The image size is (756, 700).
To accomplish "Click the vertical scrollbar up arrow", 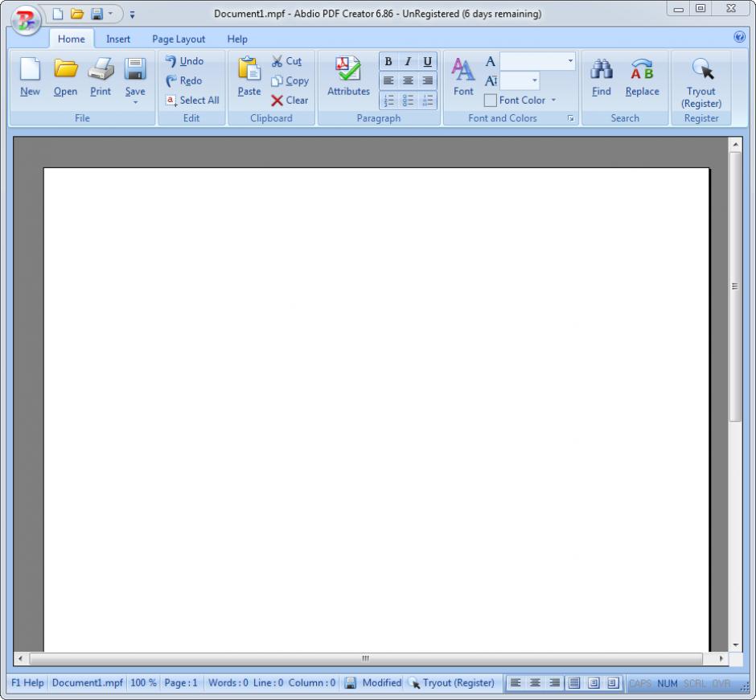I will 735,144.
